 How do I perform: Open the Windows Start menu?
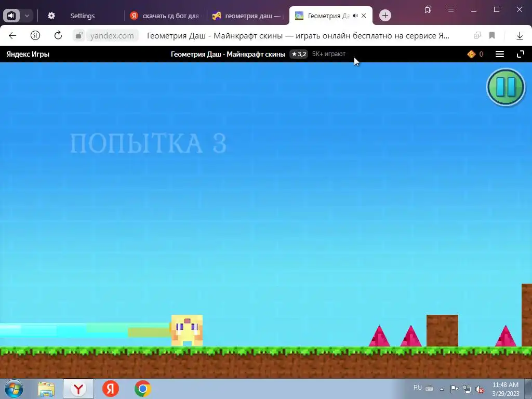(x=14, y=389)
